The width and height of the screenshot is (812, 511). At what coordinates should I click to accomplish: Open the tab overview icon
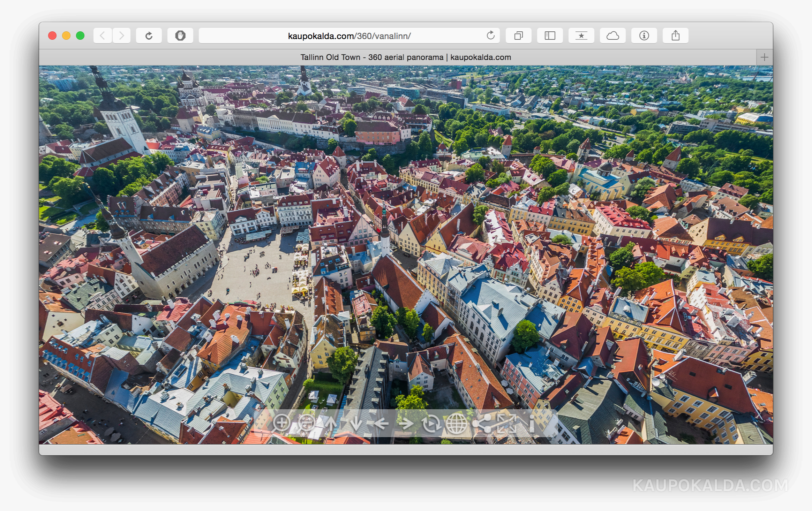tap(518, 35)
